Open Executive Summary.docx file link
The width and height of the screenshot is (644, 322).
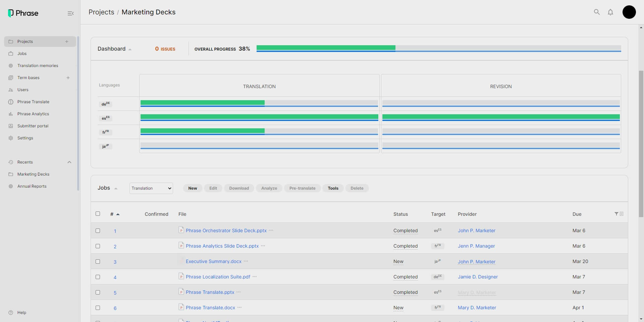(214, 261)
